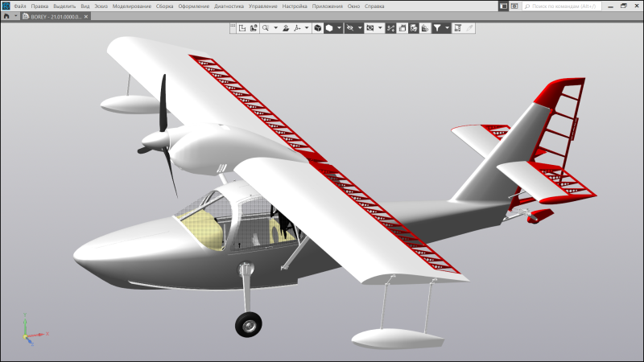Screen dimensions: 644x362
Task: Click the screenshot capture icon near search
Action: click(x=514, y=6)
